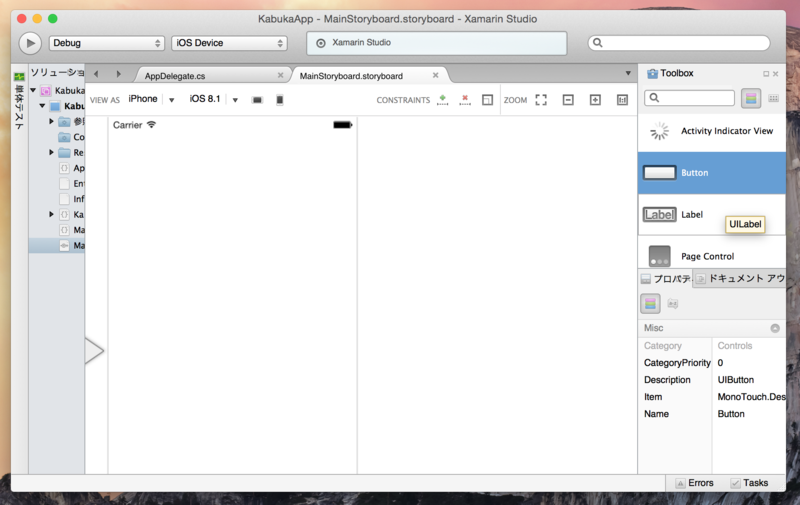Select the Inf file in solution tree

coord(71,199)
